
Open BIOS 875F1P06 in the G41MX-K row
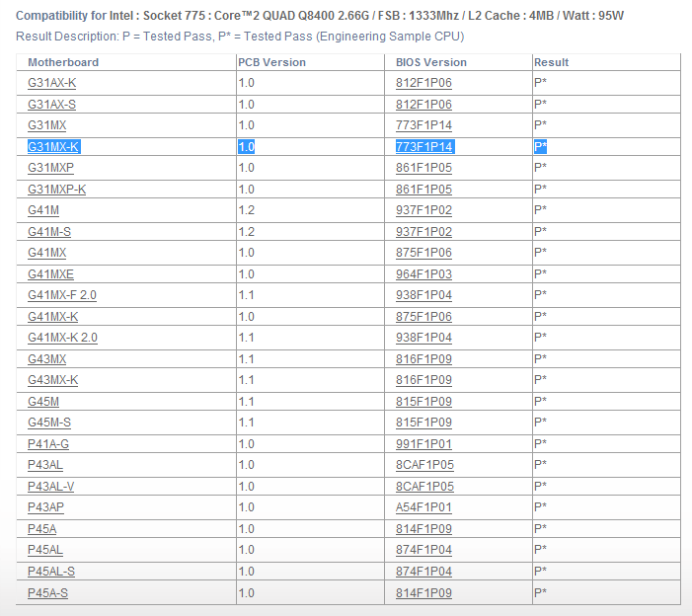pos(423,316)
